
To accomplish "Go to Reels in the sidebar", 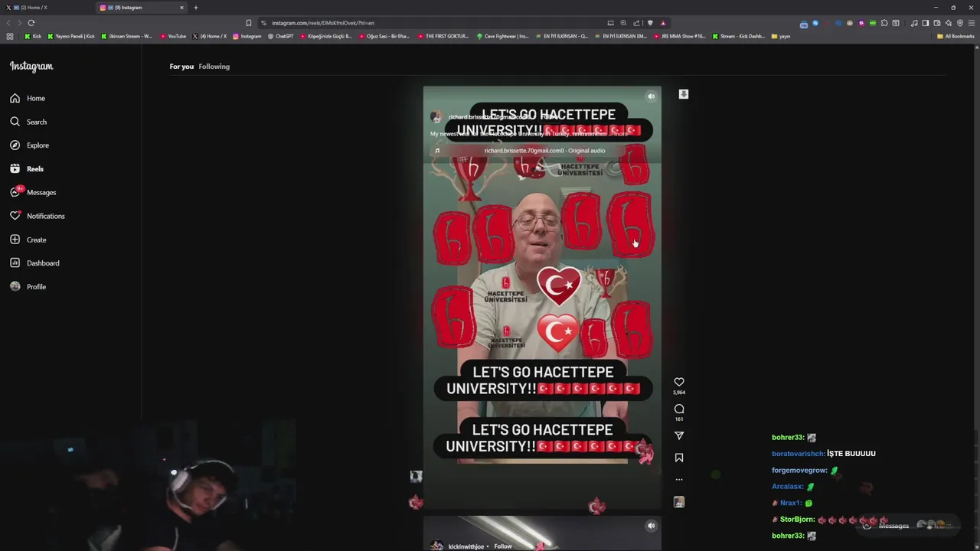I will click(27, 168).
